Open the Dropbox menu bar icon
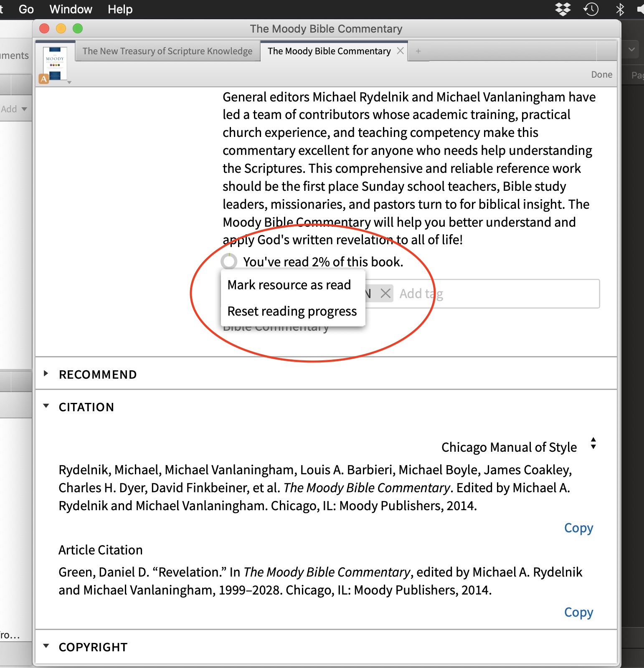 point(563,9)
